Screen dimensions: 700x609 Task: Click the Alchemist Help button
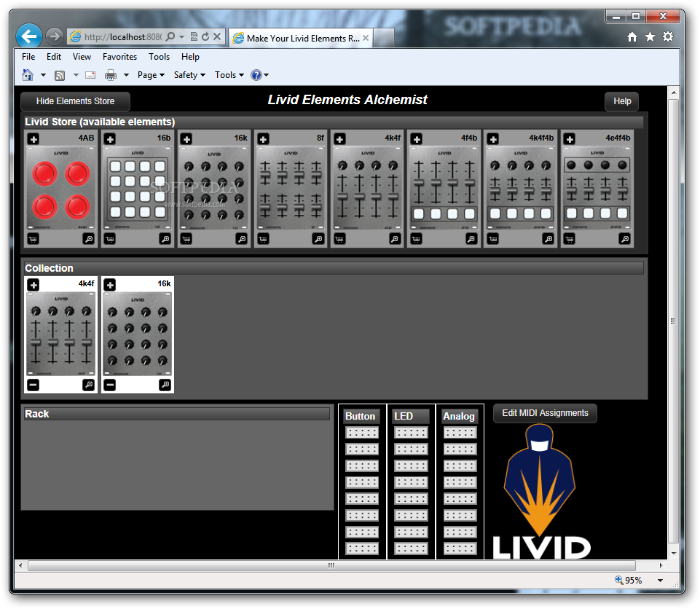(x=622, y=101)
